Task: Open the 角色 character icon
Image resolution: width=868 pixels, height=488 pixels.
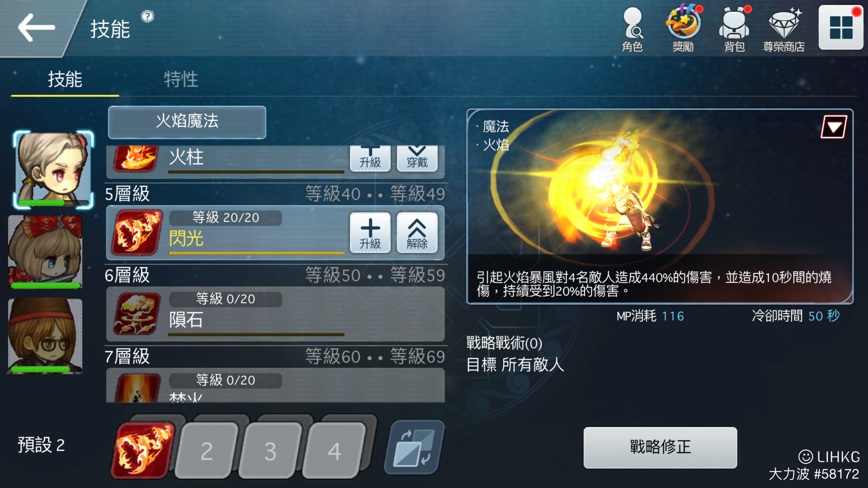Action: pyautogui.click(x=632, y=30)
